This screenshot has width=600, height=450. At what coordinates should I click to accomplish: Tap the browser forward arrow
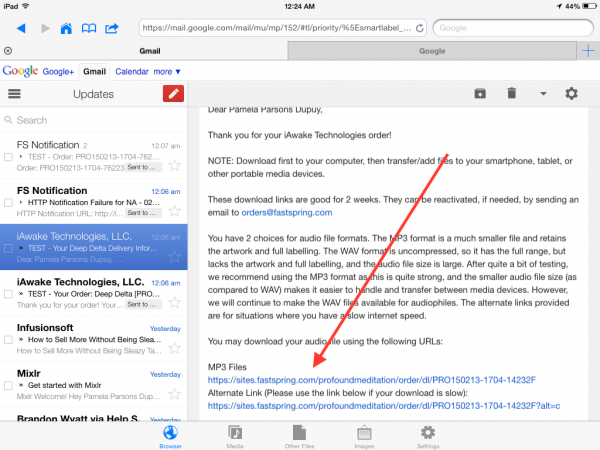(x=45, y=28)
